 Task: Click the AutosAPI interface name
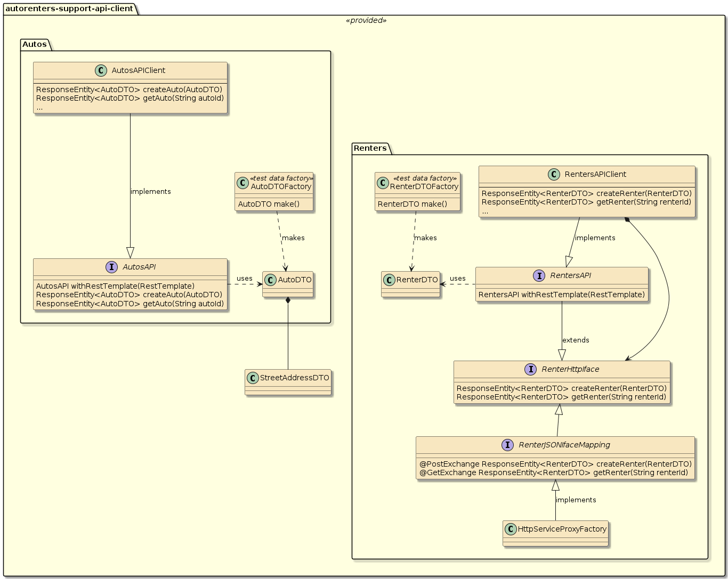[141, 267]
